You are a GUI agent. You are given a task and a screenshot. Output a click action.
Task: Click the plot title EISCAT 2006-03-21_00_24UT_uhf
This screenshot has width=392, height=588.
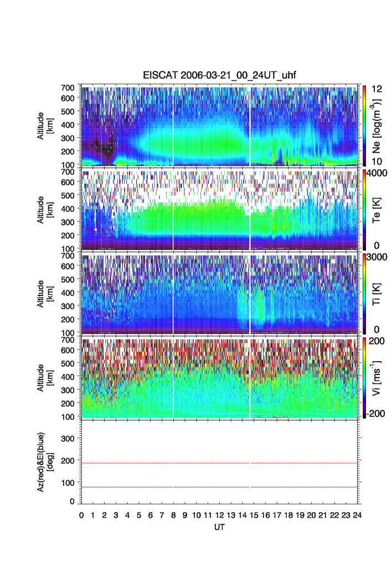tap(220, 76)
